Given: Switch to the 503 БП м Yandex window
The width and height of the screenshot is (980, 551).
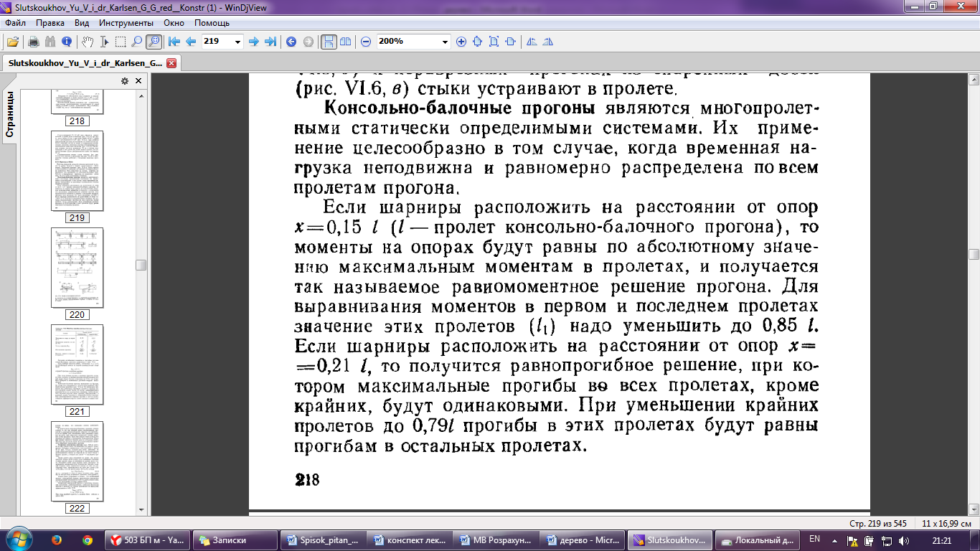Looking at the screenshot, I should [146, 540].
